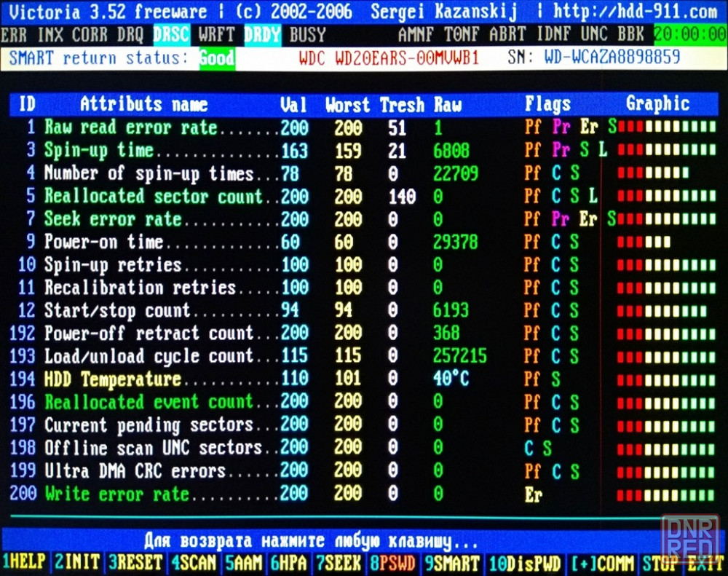The image size is (728, 576).
Task: Select the 'Spin-up retries' attribute
Action: coord(363,265)
